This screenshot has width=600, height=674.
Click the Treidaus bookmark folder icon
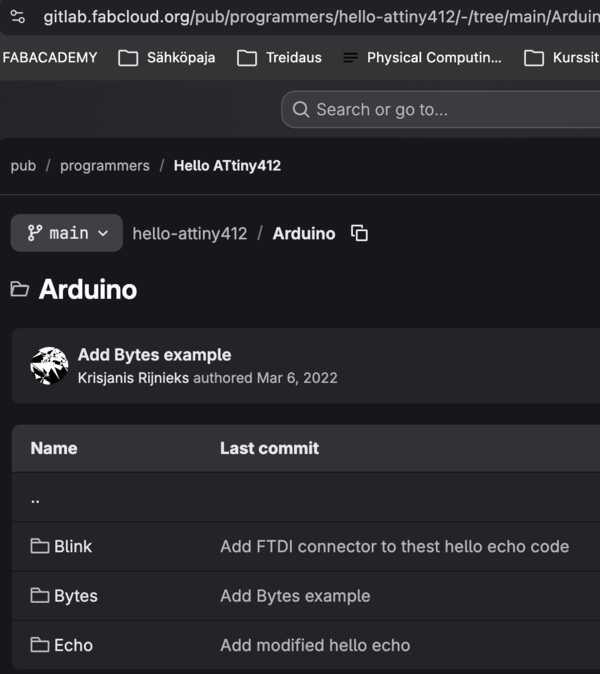click(x=247, y=58)
